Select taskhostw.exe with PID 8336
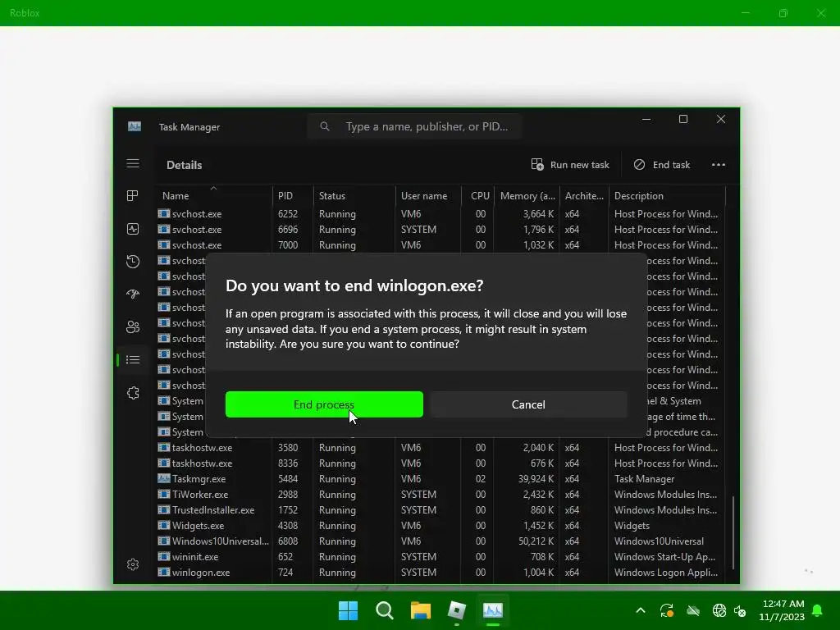The width and height of the screenshot is (840, 630). 441,463
